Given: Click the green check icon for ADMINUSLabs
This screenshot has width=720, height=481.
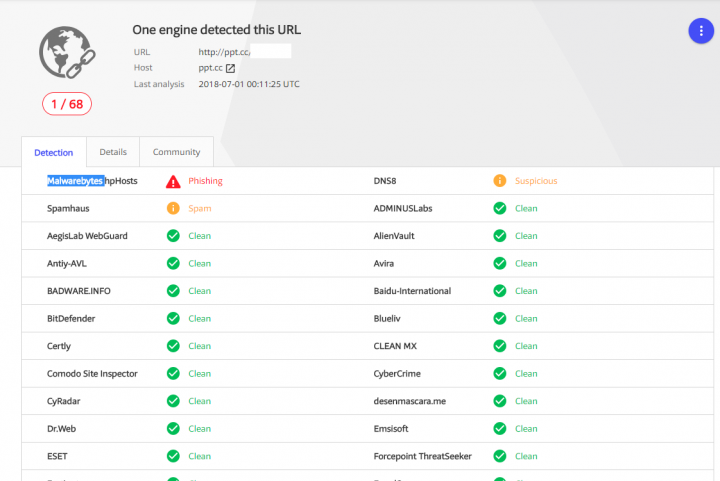Looking at the screenshot, I should point(499,209).
